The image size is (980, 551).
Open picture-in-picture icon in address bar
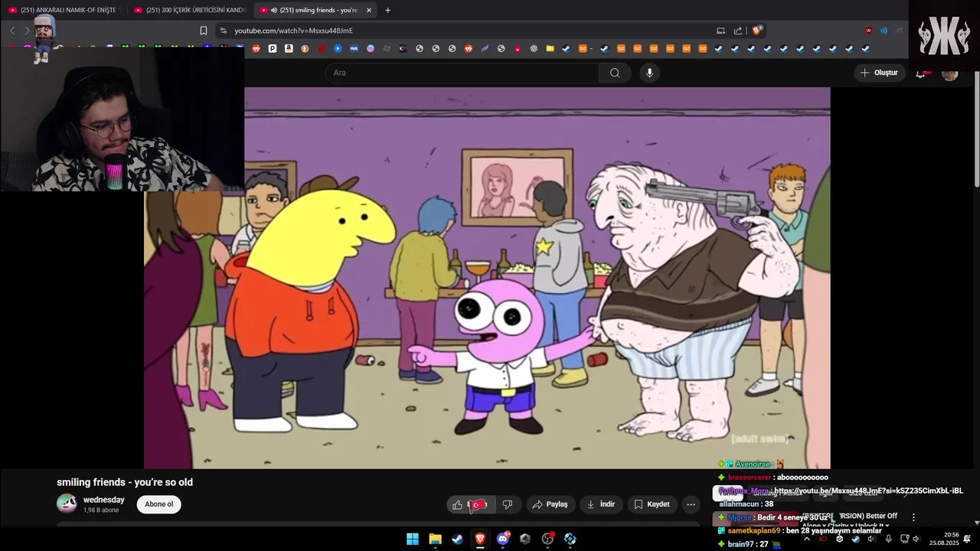click(720, 31)
